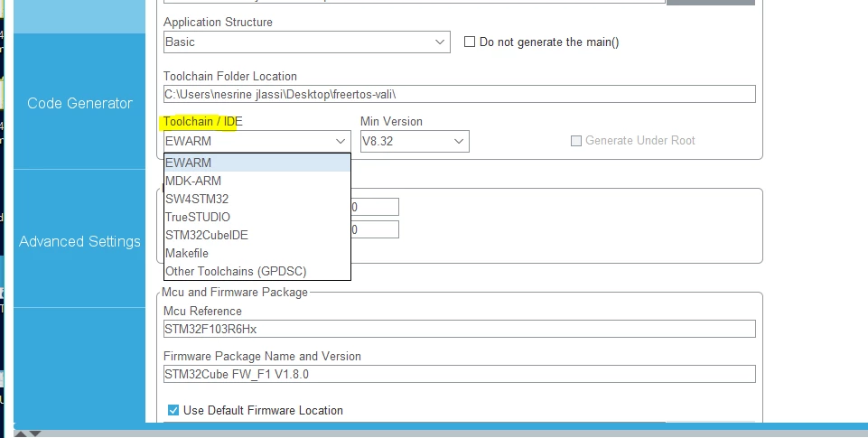The image size is (868, 438).
Task: Open the Code Generator tab
Action: pyautogui.click(x=79, y=103)
